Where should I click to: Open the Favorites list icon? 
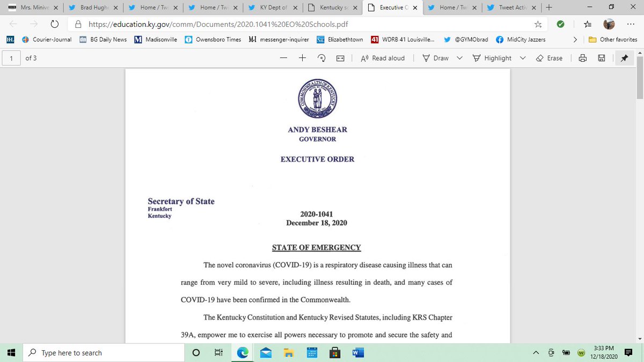(588, 24)
